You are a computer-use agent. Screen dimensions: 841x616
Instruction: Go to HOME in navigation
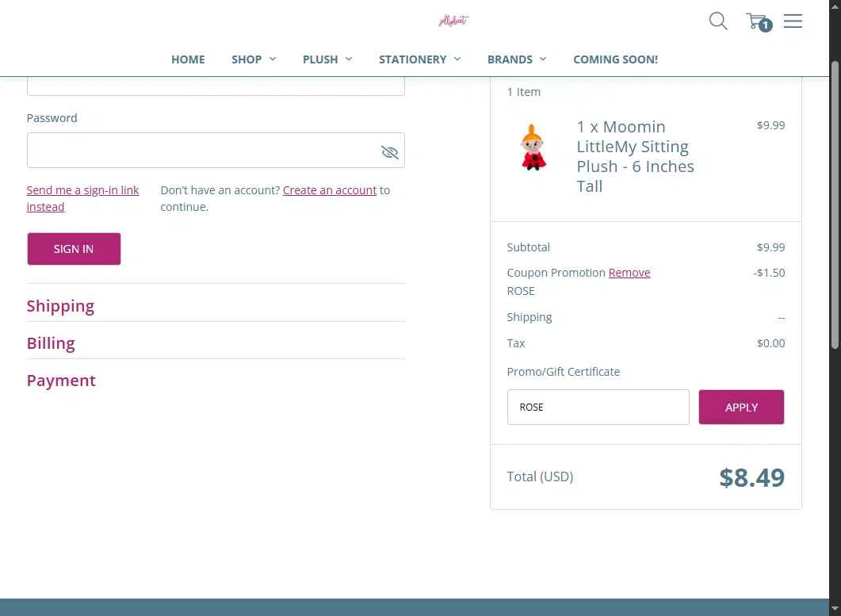[188, 59]
